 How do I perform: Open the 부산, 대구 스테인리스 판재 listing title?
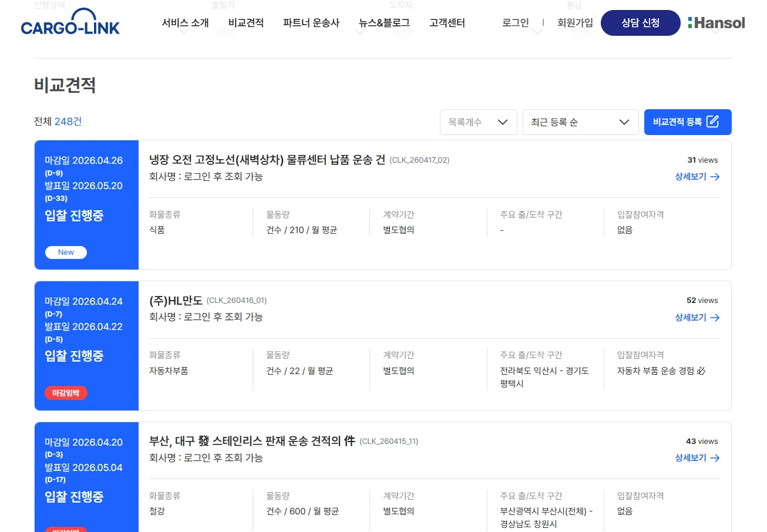pos(253,441)
